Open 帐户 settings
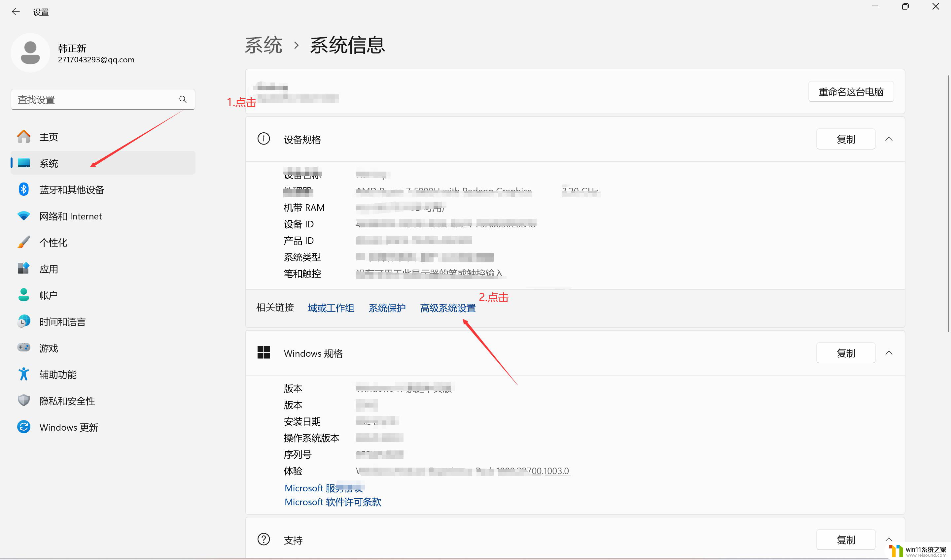Screen dimensions: 951x560 103,295
